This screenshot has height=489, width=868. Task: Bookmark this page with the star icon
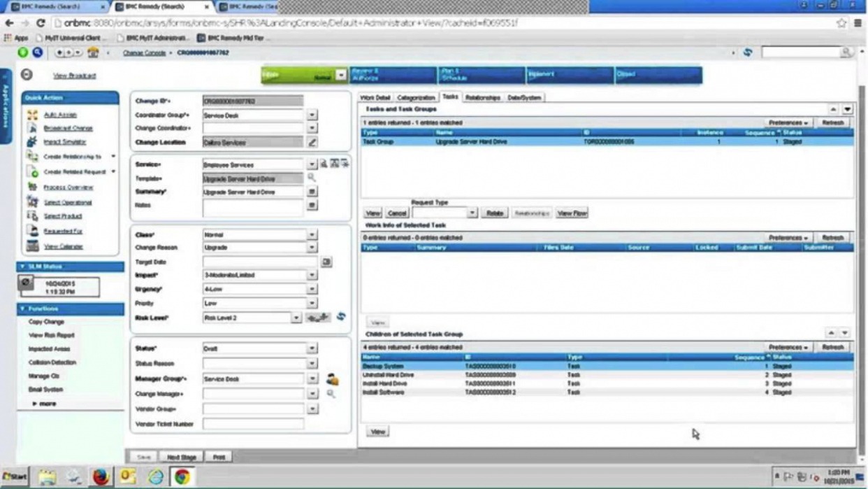click(x=841, y=23)
